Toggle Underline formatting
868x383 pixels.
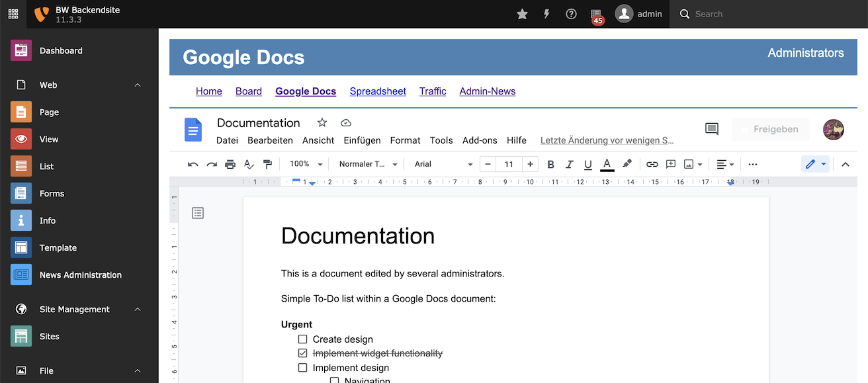588,164
